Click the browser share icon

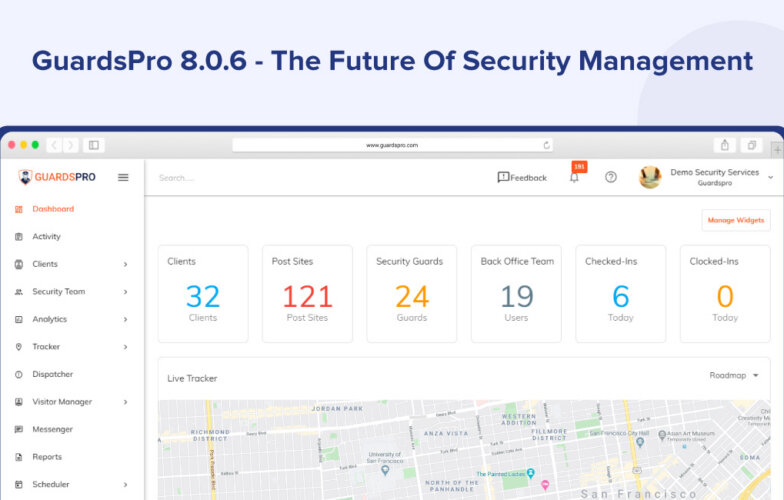(x=724, y=145)
